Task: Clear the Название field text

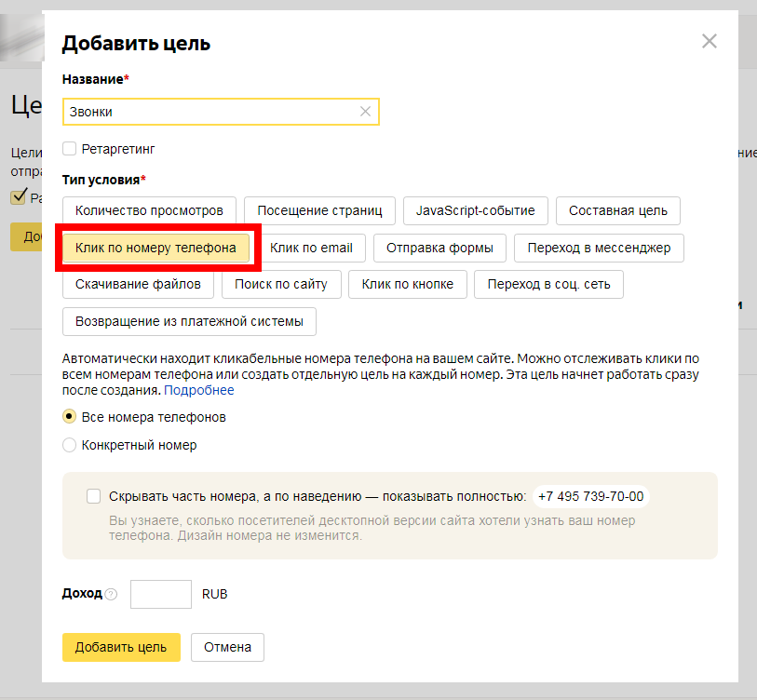Action: 365,112
